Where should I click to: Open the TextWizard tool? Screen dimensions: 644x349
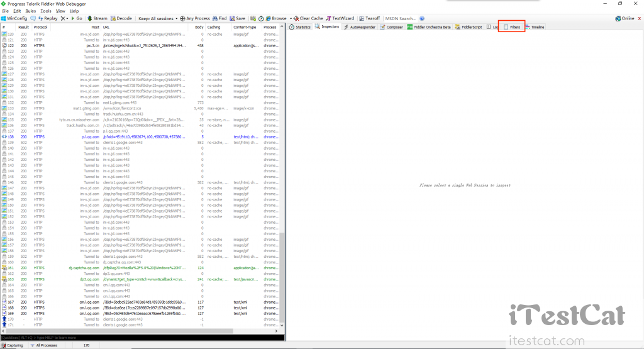[x=340, y=19]
